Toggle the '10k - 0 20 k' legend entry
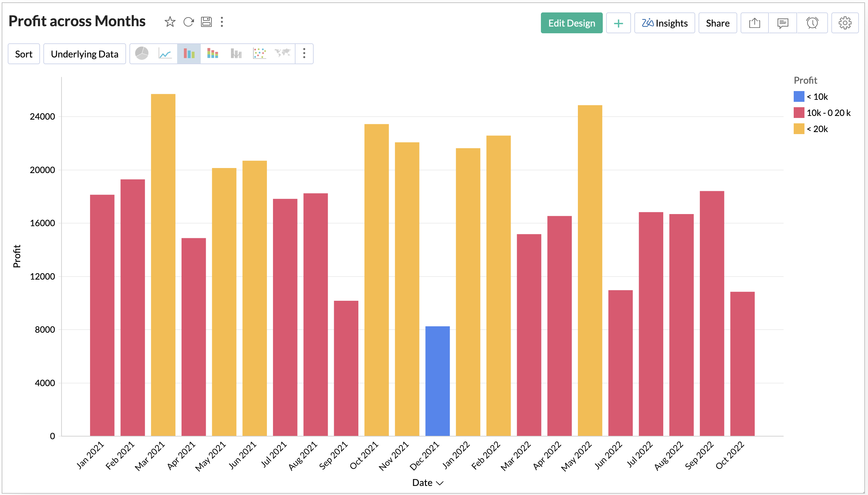Viewport: 868px width, 495px height. tap(828, 113)
